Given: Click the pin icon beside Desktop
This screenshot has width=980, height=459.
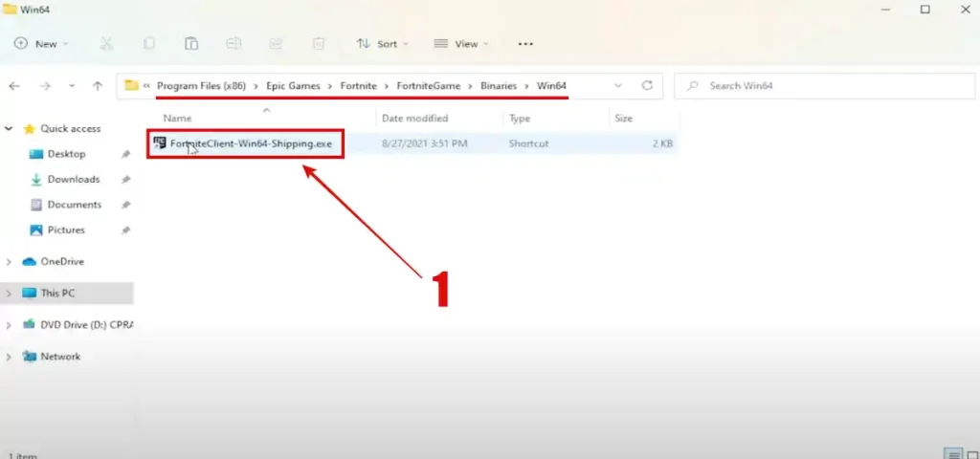Looking at the screenshot, I should (125, 154).
